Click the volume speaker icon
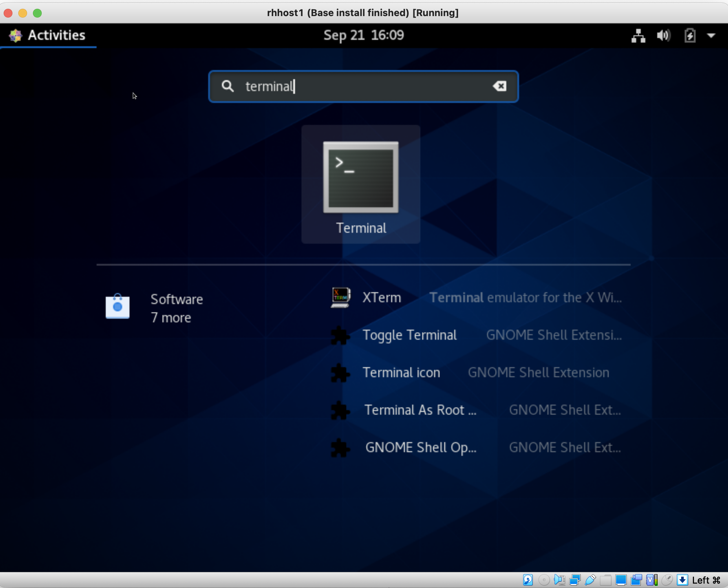This screenshot has height=588, width=728. point(663,36)
